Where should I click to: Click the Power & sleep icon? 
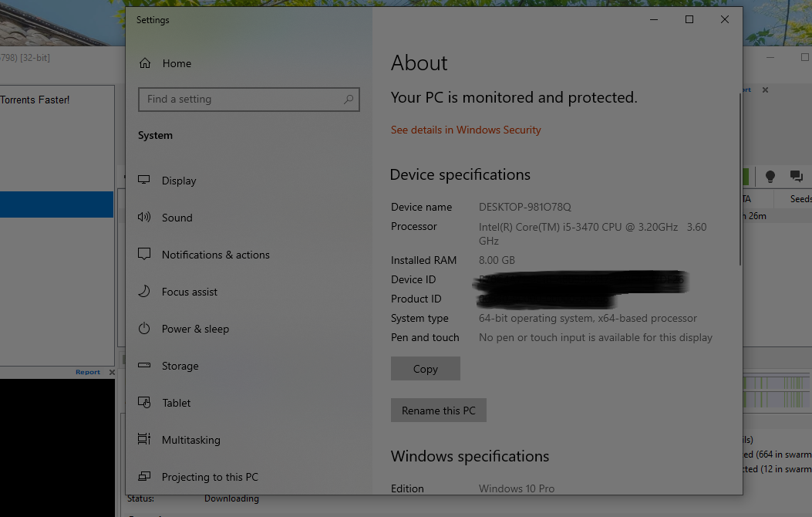pos(144,328)
